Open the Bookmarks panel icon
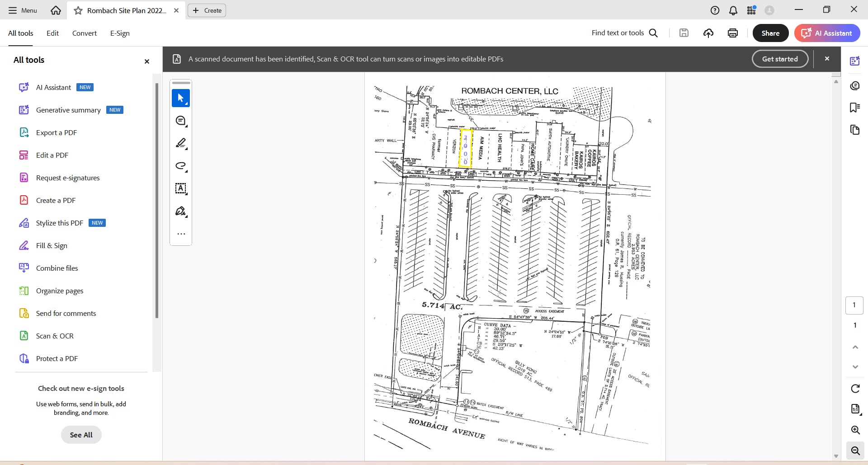 [854, 108]
